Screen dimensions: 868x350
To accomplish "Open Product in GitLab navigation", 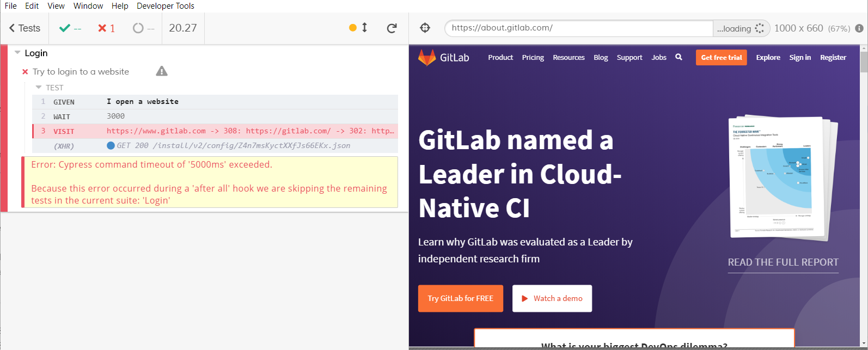I will 500,58.
